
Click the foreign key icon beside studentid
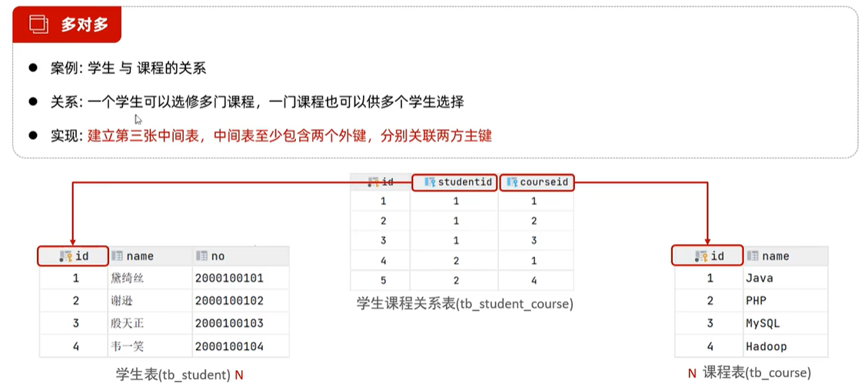pyautogui.click(x=430, y=182)
